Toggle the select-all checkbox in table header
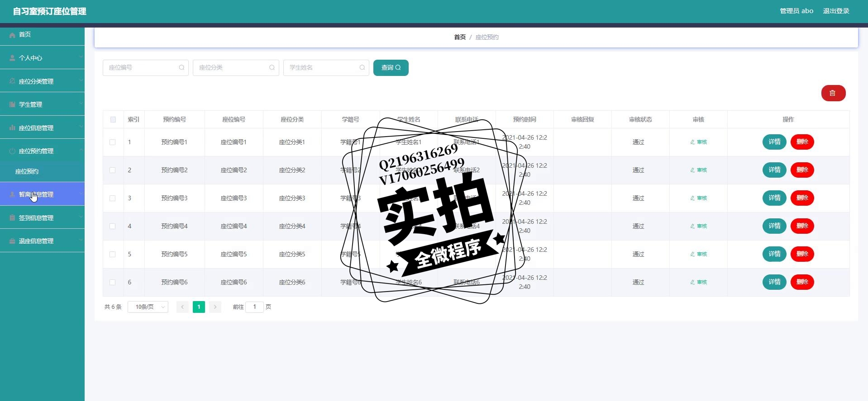868x401 pixels. coord(113,120)
